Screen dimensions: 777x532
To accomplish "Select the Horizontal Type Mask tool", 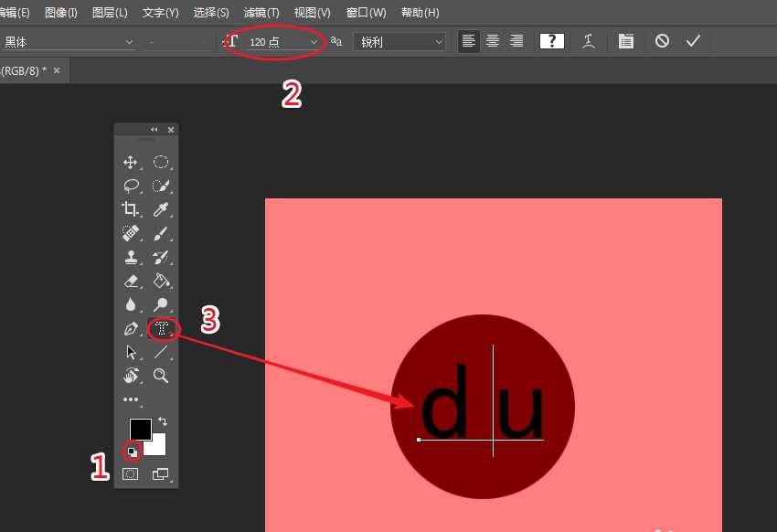I will click(x=161, y=328).
